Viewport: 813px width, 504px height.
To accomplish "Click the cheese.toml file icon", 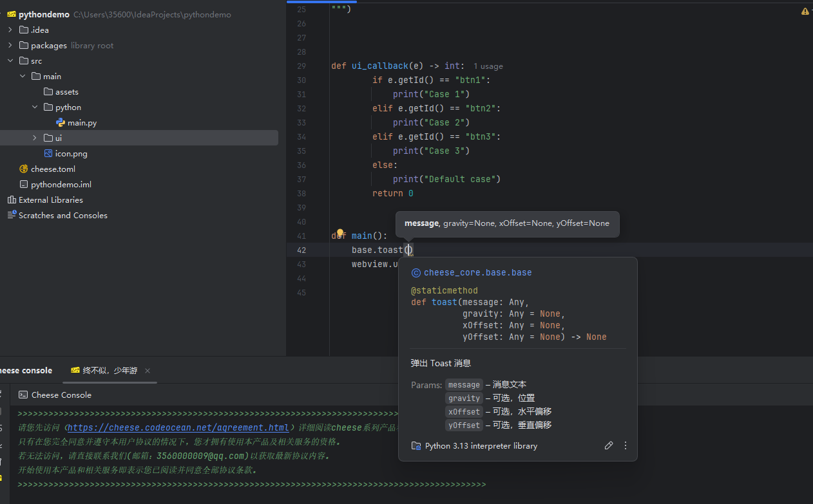I will pyautogui.click(x=24, y=169).
